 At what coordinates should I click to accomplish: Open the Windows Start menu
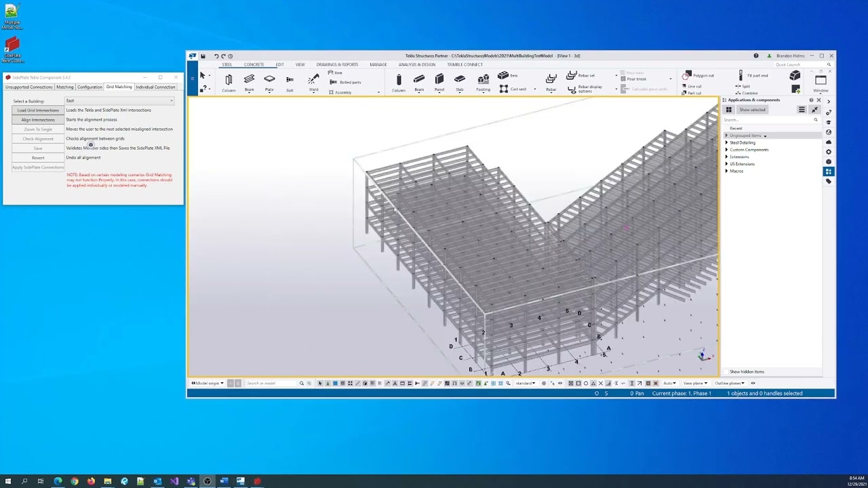[8, 481]
